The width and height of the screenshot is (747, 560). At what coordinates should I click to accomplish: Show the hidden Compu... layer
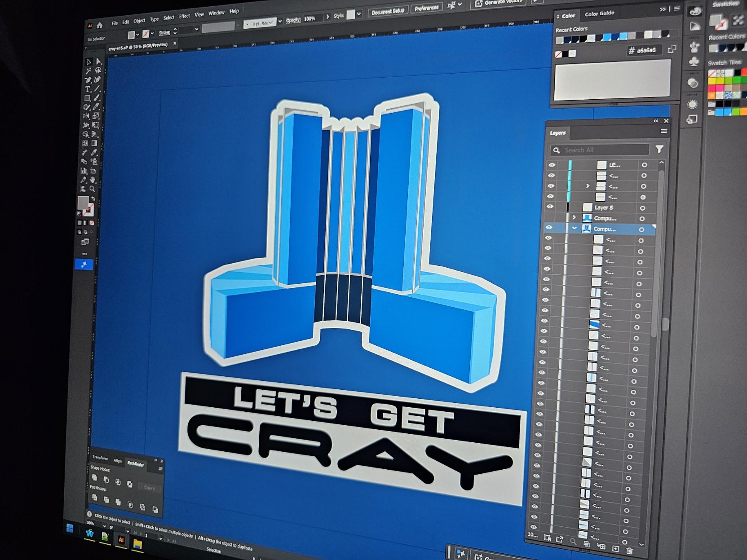pyautogui.click(x=549, y=217)
